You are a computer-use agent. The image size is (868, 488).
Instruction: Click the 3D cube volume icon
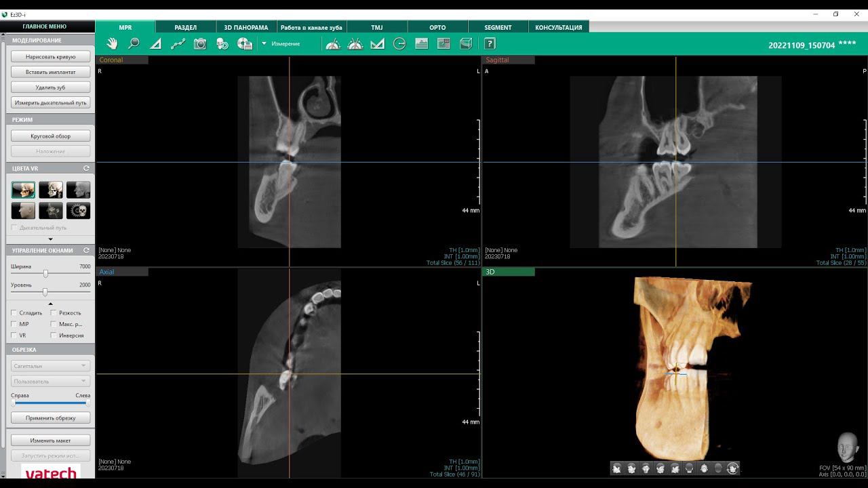[466, 43]
